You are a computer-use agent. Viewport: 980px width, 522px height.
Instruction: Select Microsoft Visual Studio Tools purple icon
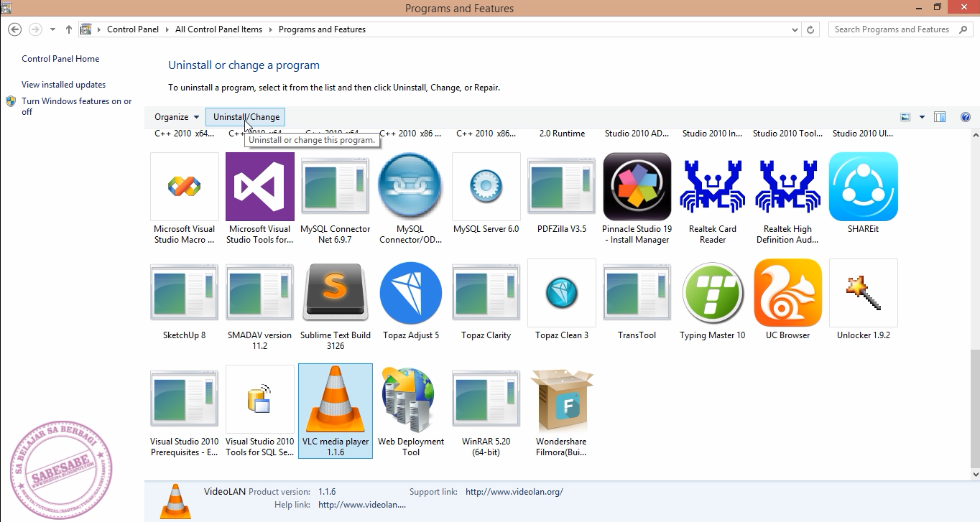(260, 187)
